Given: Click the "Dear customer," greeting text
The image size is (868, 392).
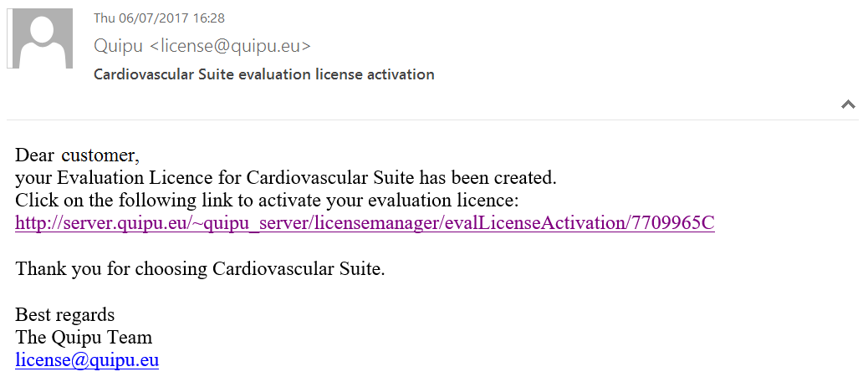Looking at the screenshot, I should (77, 155).
